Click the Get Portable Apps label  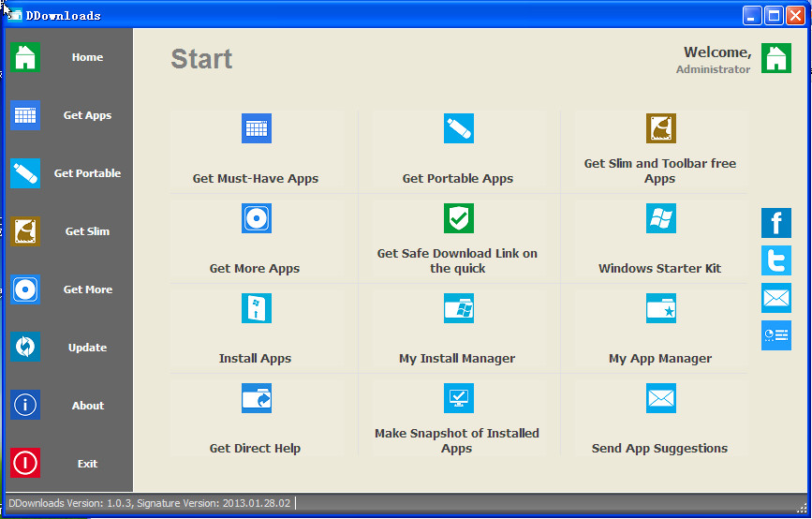458,179
